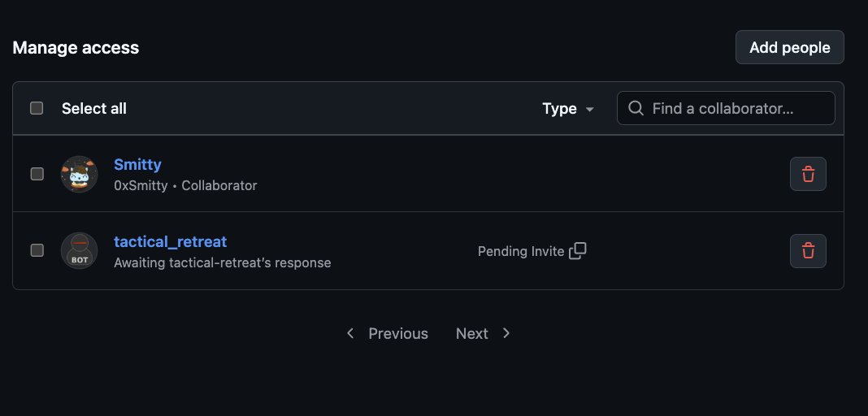
Task: Click the left chevron beside Previous
Action: [349, 333]
